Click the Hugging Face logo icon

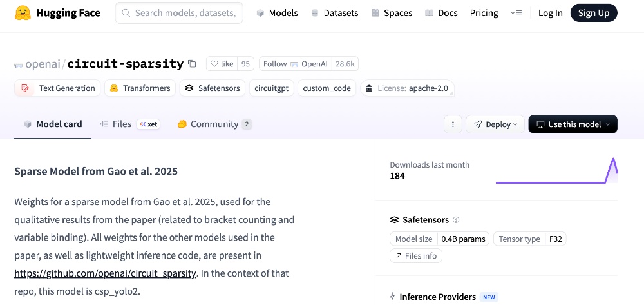click(23, 13)
